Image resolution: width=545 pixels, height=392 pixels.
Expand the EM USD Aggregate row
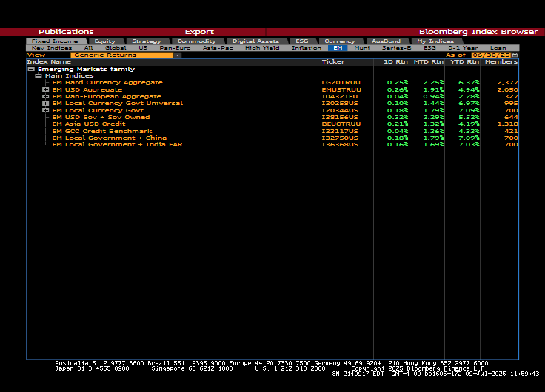click(45, 89)
